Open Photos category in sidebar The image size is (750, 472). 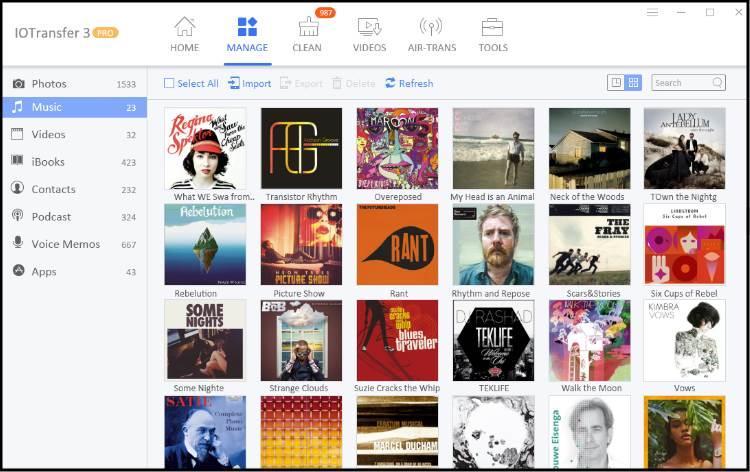click(x=75, y=84)
